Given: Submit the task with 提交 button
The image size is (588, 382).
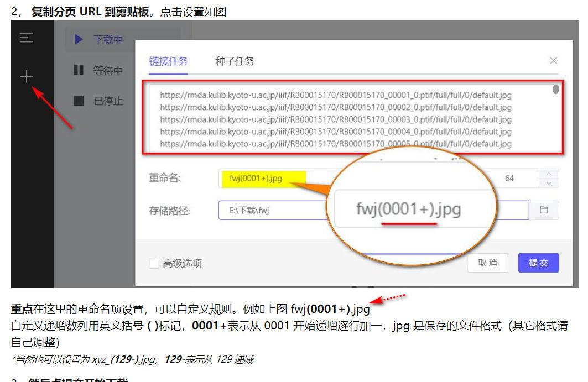Looking at the screenshot, I should (x=538, y=263).
